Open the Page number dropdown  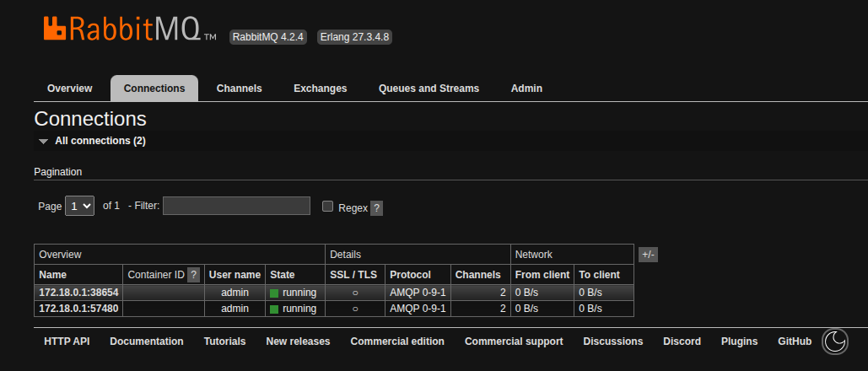click(79, 206)
